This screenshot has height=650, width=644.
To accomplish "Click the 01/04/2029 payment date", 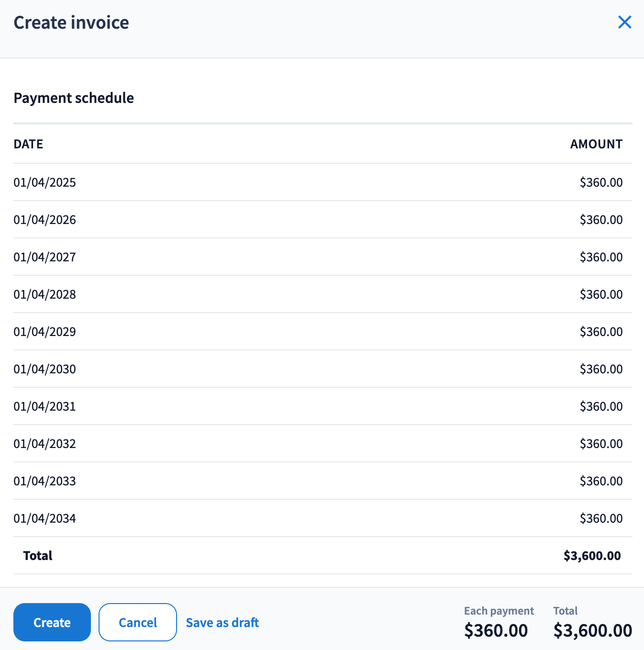I will pyautogui.click(x=44, y=332).
